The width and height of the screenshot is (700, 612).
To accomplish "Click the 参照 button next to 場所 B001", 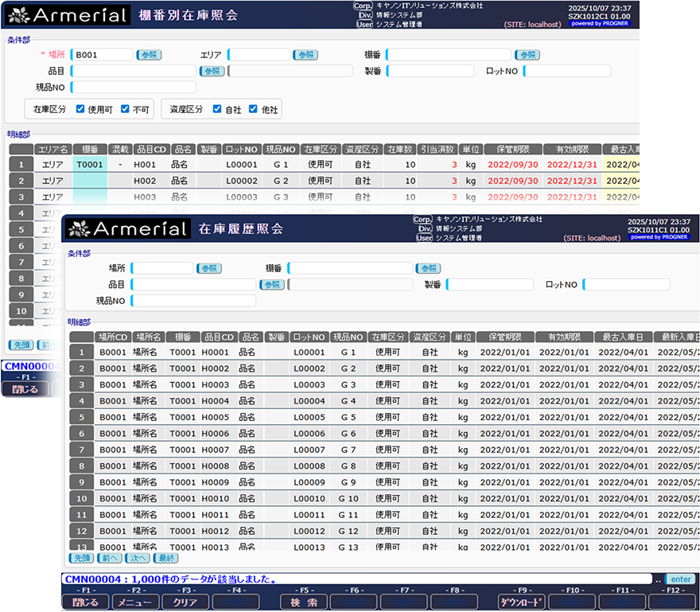I will (149, 55).
